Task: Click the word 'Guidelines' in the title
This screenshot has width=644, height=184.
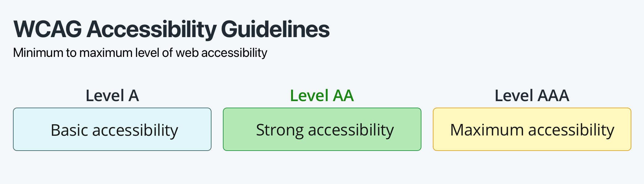Action: coord(275,30)
